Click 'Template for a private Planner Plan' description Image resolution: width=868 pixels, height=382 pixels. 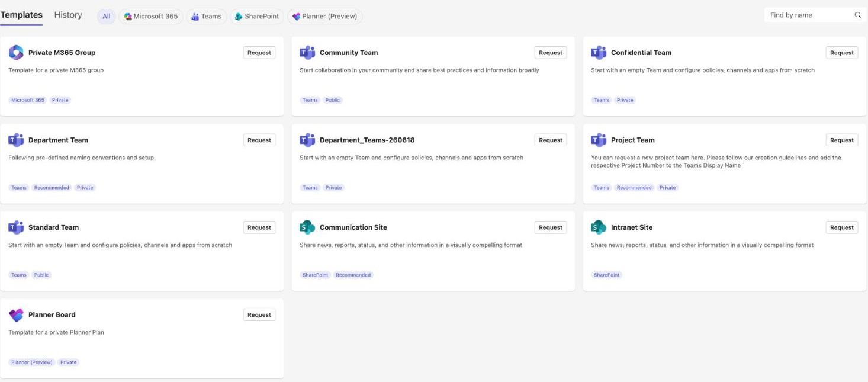(56, 333)
